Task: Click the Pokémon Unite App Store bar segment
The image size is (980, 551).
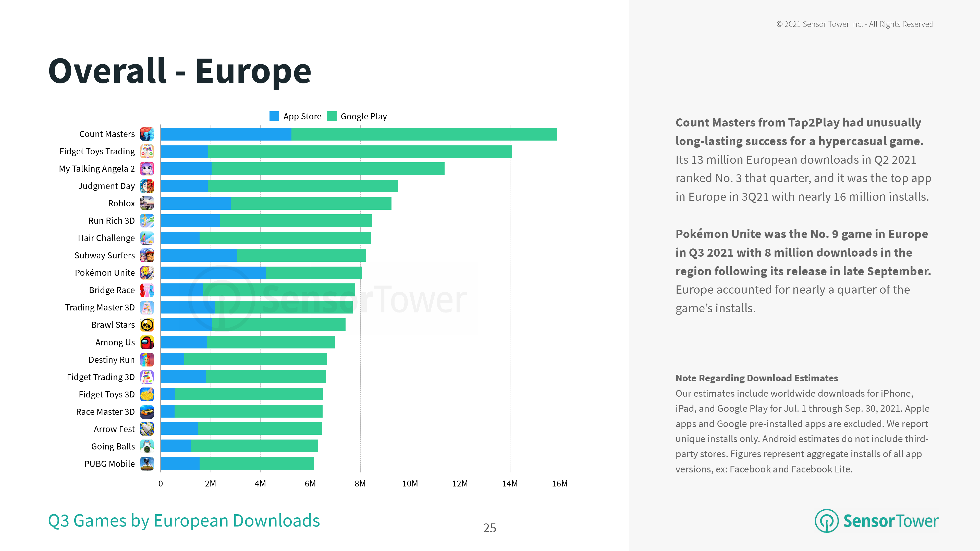Action: (x=213, y=273)
